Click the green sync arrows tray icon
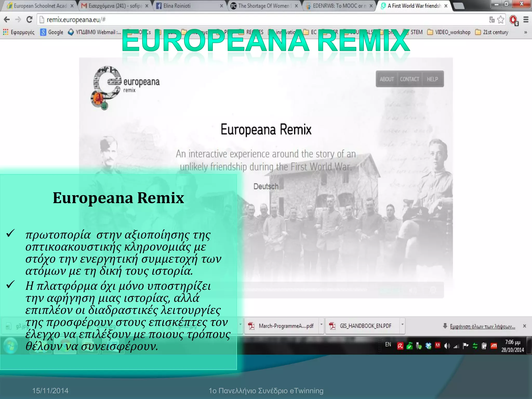Viewport: 532px width, 399px height. pyautogui.click(x=475, y=346)
